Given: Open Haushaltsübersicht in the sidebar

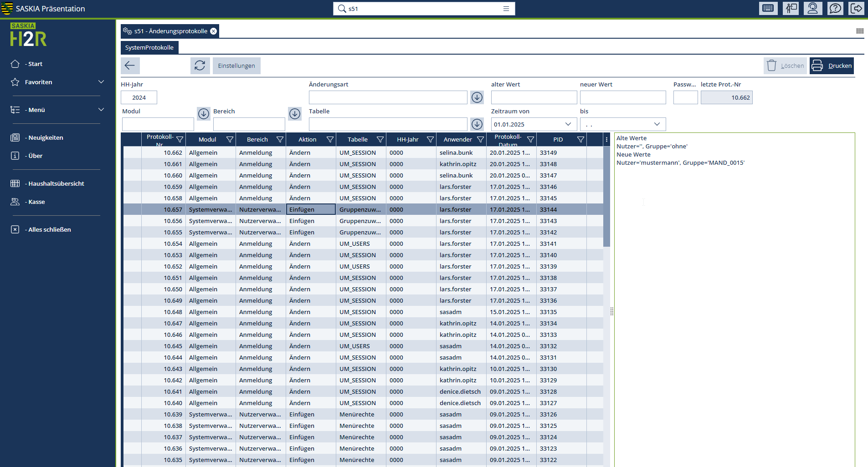Looking at the screenshot, I should pyautogui.click(x=56, y=183).
